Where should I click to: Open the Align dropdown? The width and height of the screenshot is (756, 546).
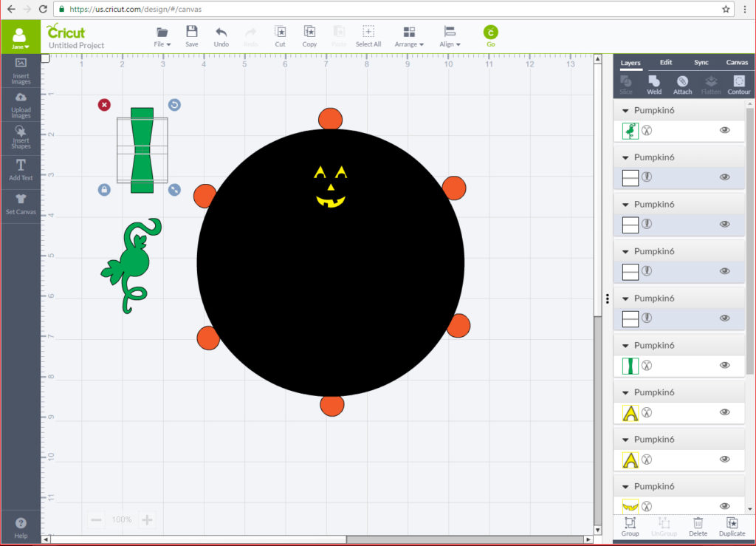(449, 36)
